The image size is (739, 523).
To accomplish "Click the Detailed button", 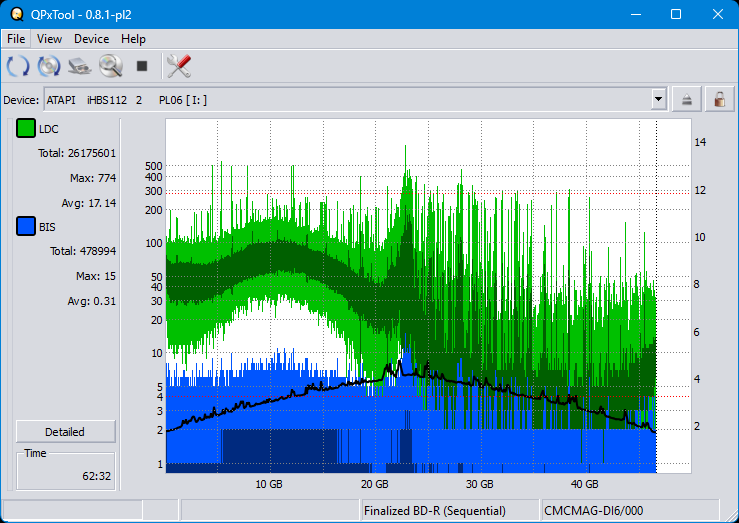I will (x=65, y=432).
